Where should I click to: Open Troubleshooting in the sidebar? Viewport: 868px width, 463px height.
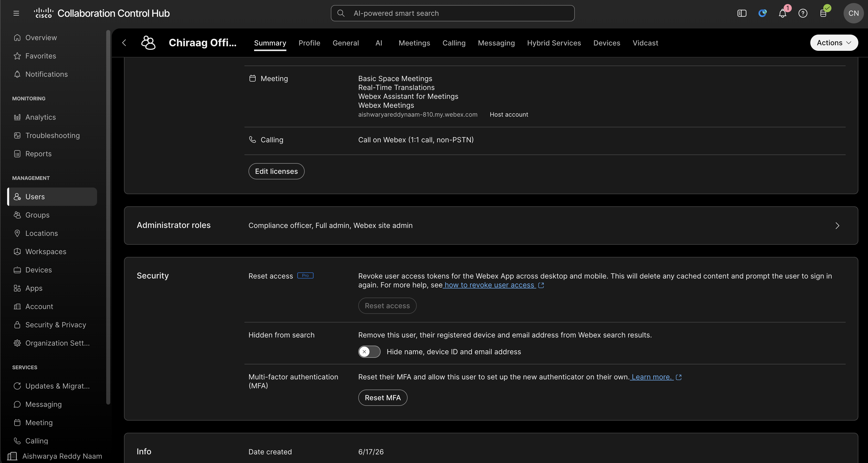pyautogui.click(x=52, y=135)
